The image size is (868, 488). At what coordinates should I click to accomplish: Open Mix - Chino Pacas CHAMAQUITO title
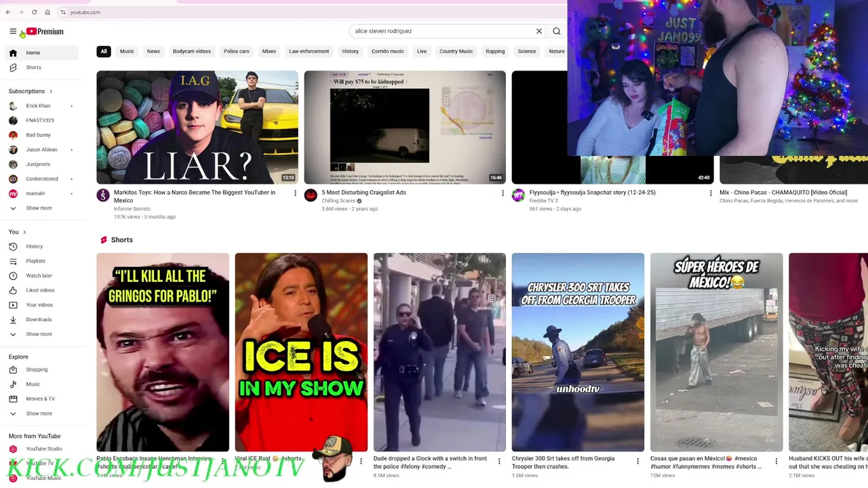click(783, 192)
